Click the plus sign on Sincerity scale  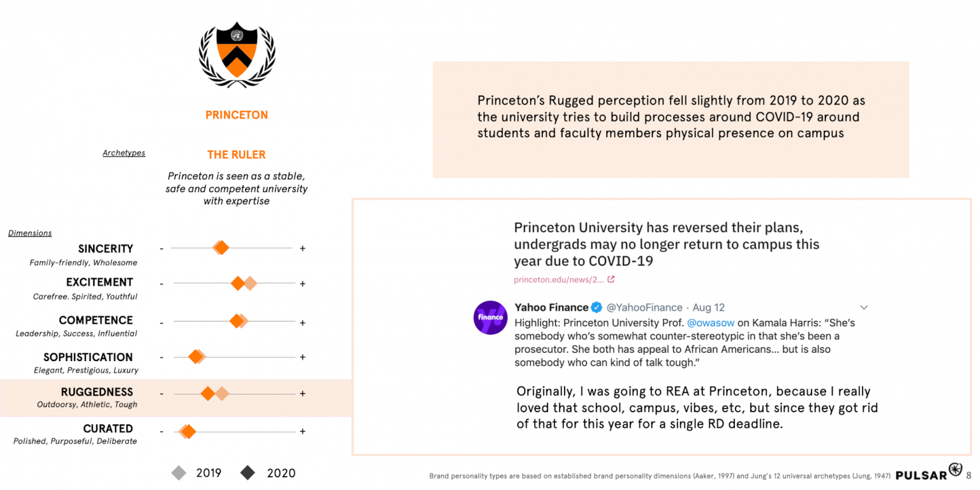click(302, 248)
